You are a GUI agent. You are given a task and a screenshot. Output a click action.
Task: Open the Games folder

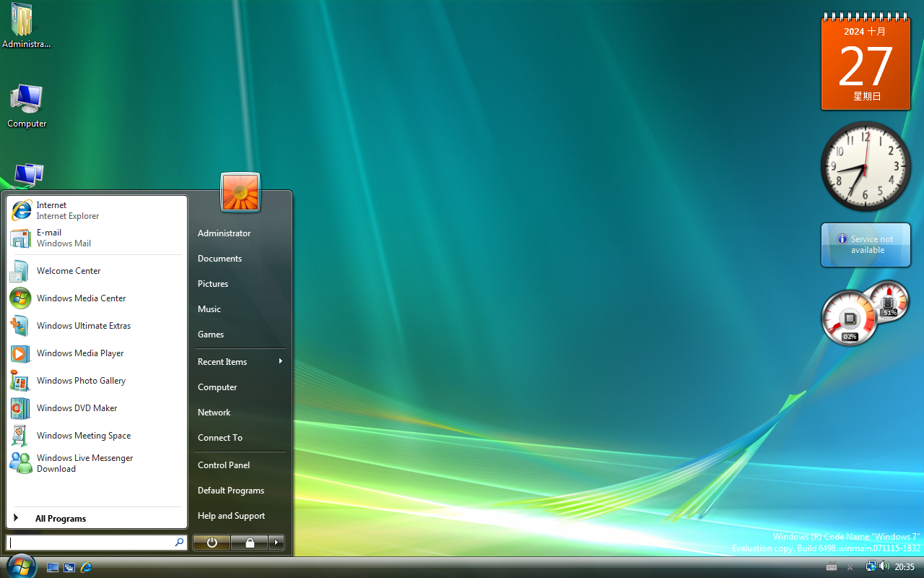point(240,335)
